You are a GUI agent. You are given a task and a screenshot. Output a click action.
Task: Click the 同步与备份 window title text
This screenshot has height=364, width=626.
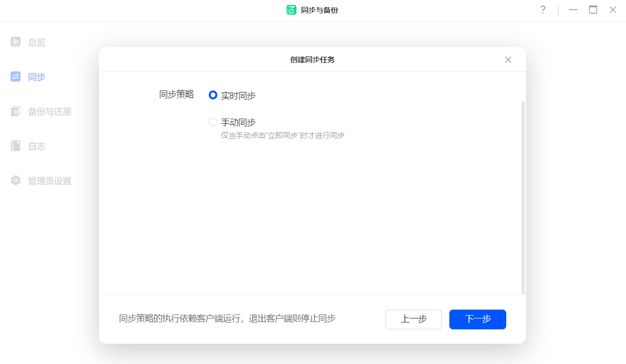[x=320, y=10]
